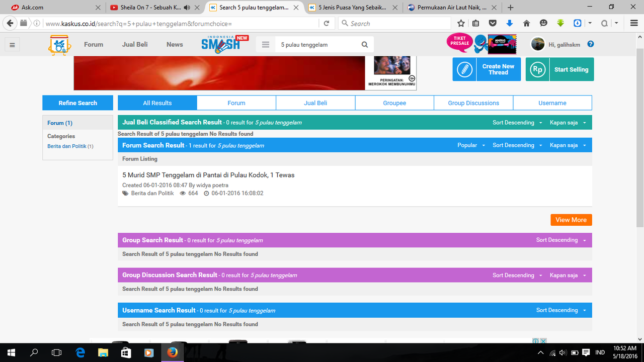Screen dimensions: 644x362
Task: Click the News link in Kaskus header
Action: point(175,44)
